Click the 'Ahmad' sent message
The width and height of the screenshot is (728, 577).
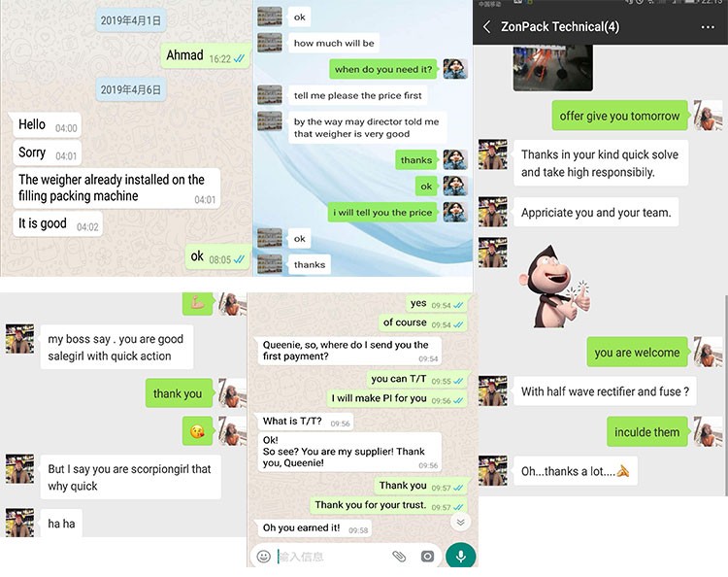[205, 56]
